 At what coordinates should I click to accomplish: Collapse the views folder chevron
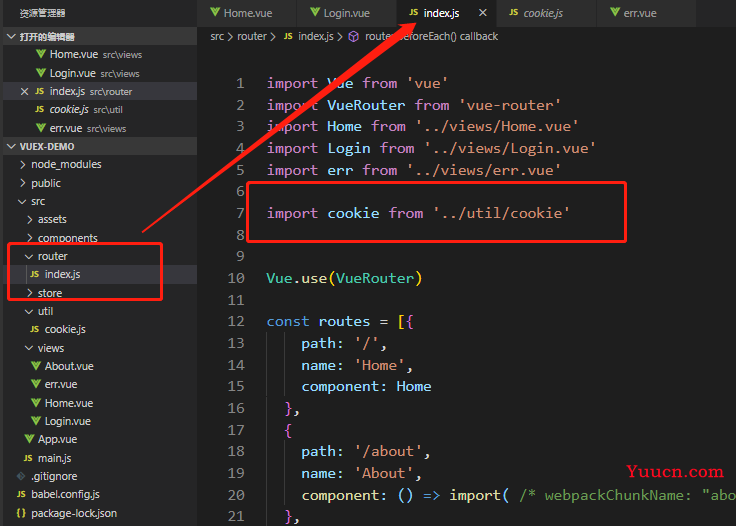29,348
